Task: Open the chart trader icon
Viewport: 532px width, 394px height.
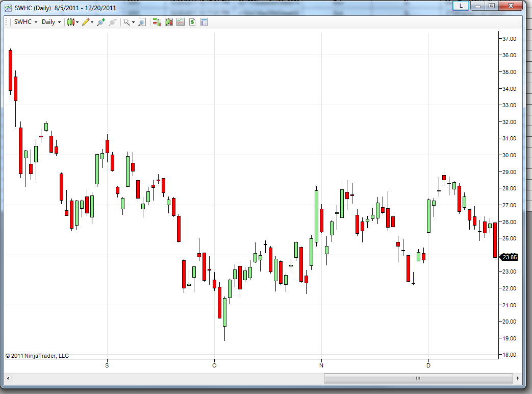Action: coord(157,22)
